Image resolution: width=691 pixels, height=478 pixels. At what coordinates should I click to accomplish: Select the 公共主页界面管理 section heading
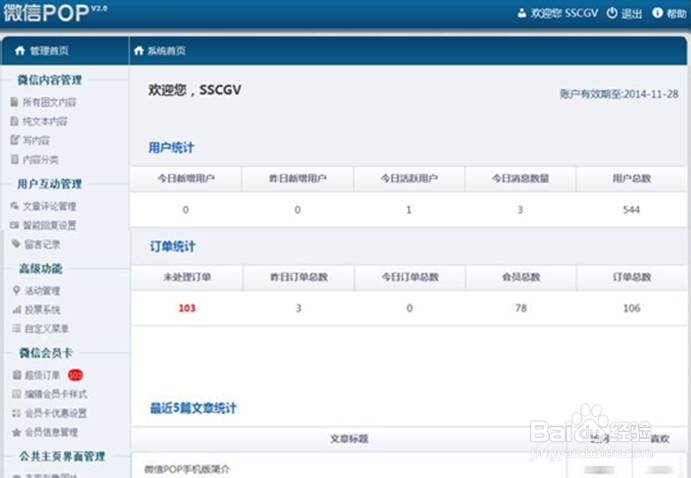pos(62,456)
